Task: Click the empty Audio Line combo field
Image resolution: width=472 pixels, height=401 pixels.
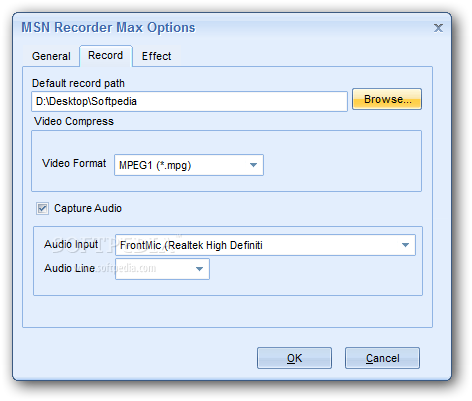Action: click(162, 269)
